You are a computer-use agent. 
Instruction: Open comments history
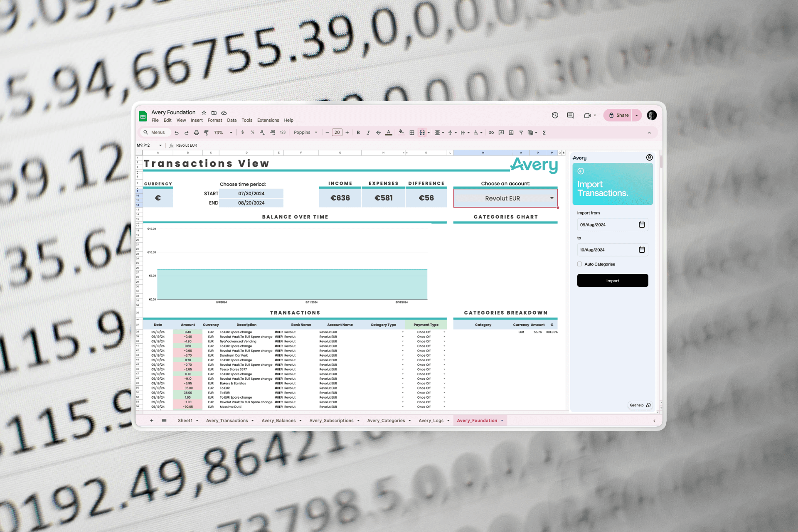coord(570,115)
